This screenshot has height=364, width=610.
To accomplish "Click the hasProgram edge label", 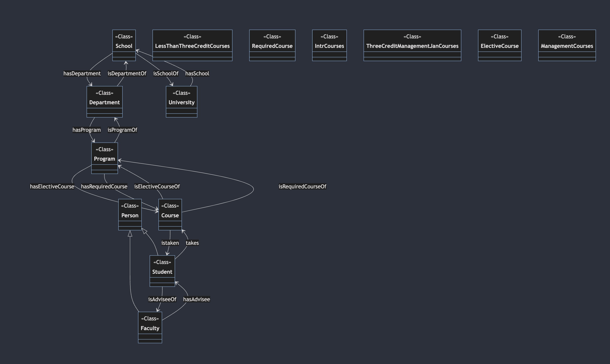I will click(x=86, y=130).
